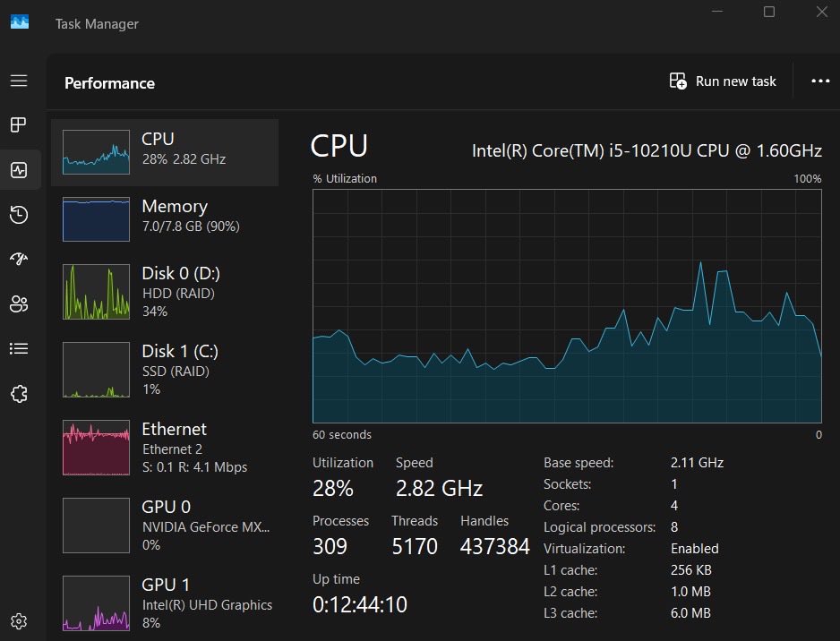Click the Processes count 309
The image size is (840, 641).
[x=330, y=547]
